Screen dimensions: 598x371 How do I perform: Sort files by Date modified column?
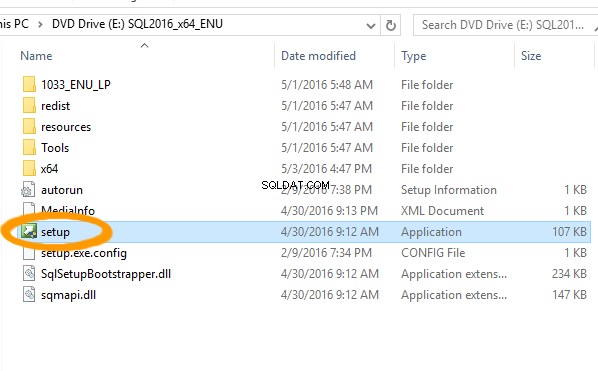tap(318, 56)
